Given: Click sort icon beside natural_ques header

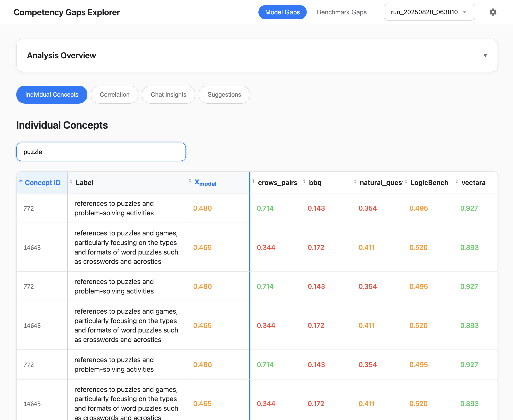Looking at the screenshot, I should (355, 181).
